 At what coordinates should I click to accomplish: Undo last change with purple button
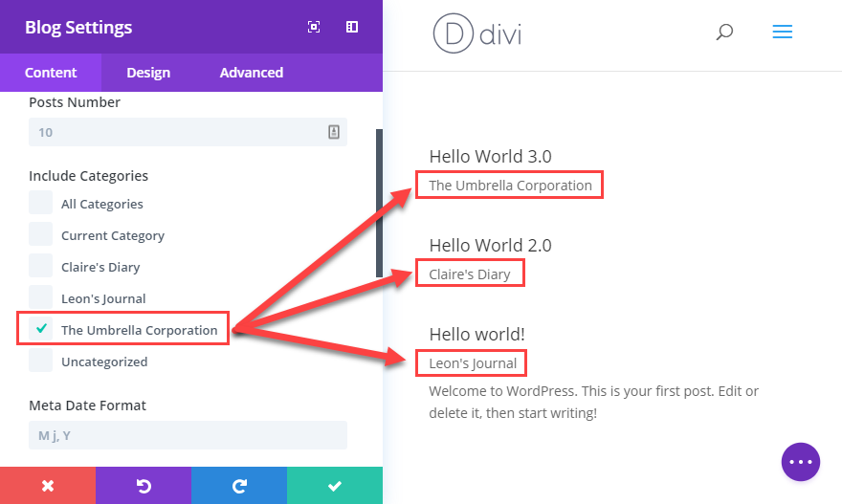tap(144, 486)
